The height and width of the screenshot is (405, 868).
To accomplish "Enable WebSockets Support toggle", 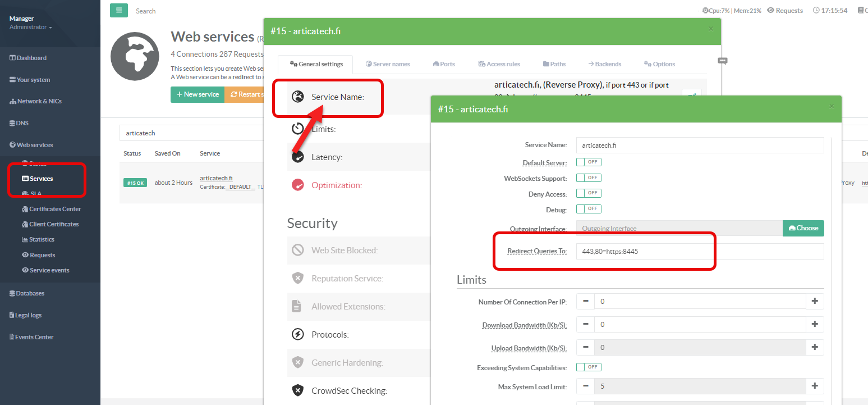I will click(x=589, y=178).
